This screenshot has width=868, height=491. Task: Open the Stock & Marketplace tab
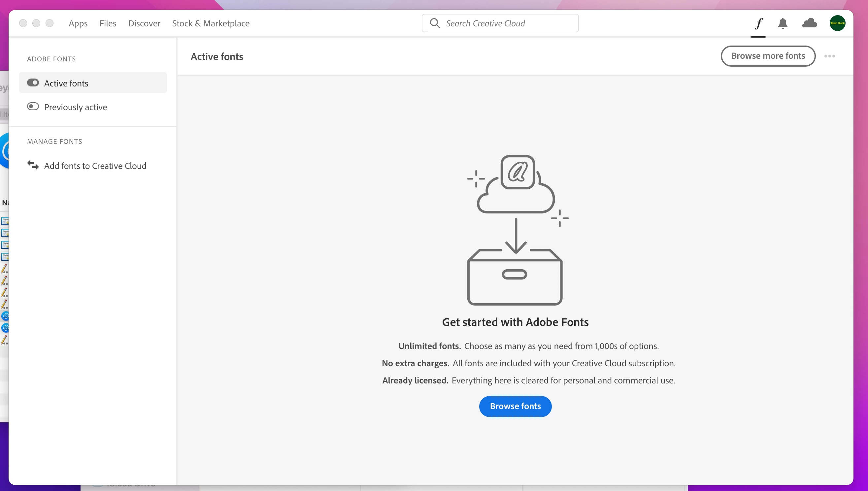pos(211,23)
